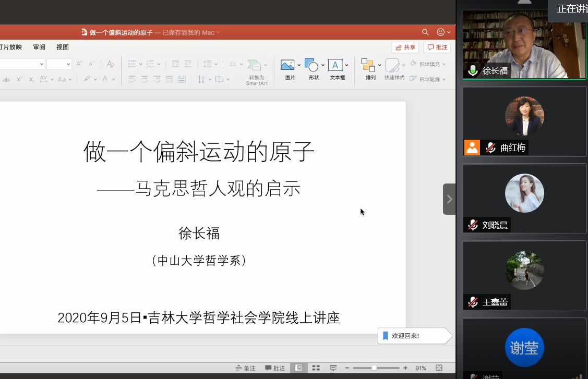
Task: Open the View (视图) ribbon tab
Action: pos(63,47)
